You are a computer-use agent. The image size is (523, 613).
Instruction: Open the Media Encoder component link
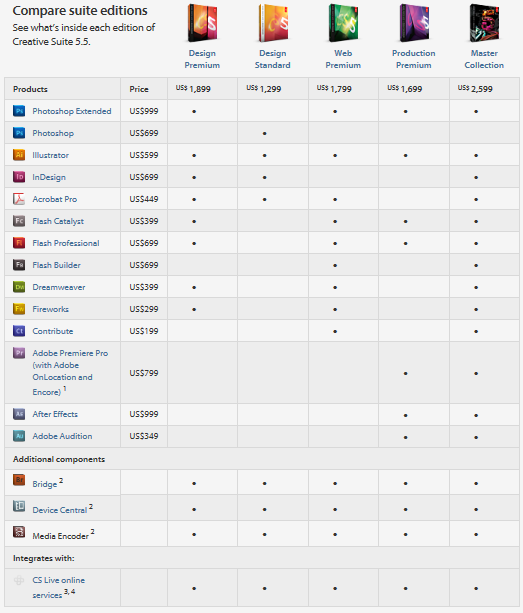(61, 536)
